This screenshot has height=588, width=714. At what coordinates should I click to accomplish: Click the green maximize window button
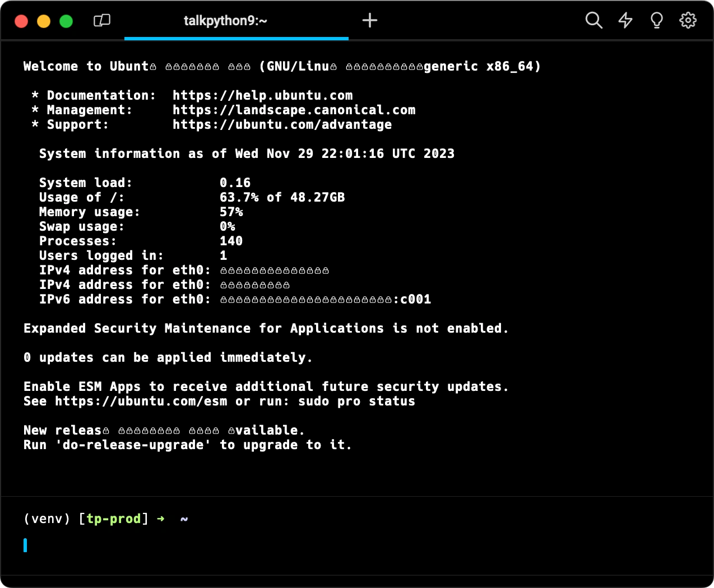(x=66, y=21)
